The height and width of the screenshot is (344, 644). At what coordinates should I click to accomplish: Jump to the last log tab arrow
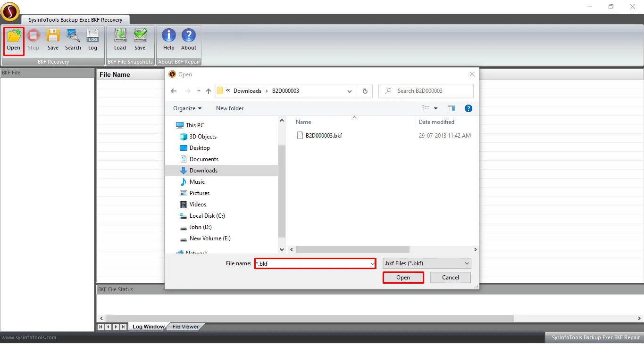[124, 327]
